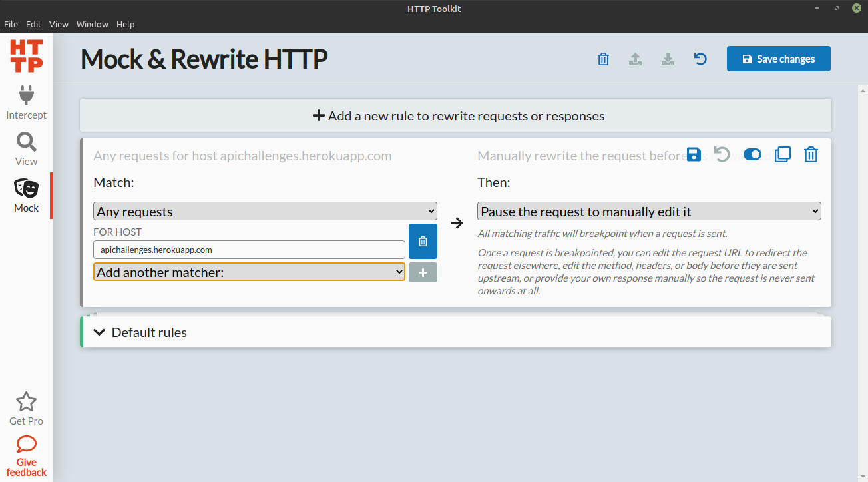Open the Get Pro page

pos(27,409)
